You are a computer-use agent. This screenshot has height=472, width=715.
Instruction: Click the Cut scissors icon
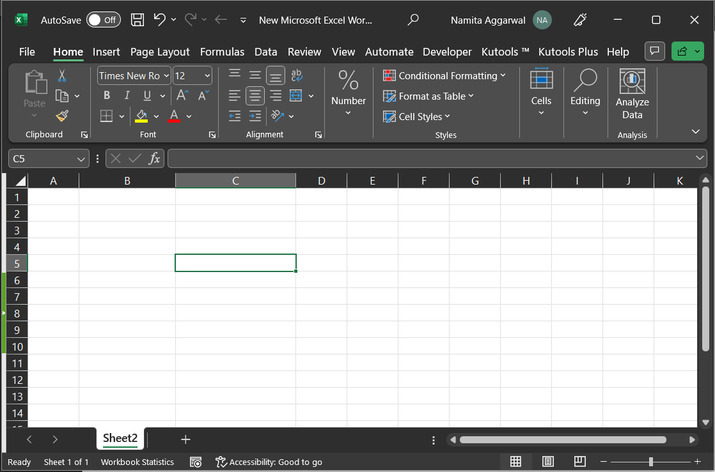coord(62,76)
